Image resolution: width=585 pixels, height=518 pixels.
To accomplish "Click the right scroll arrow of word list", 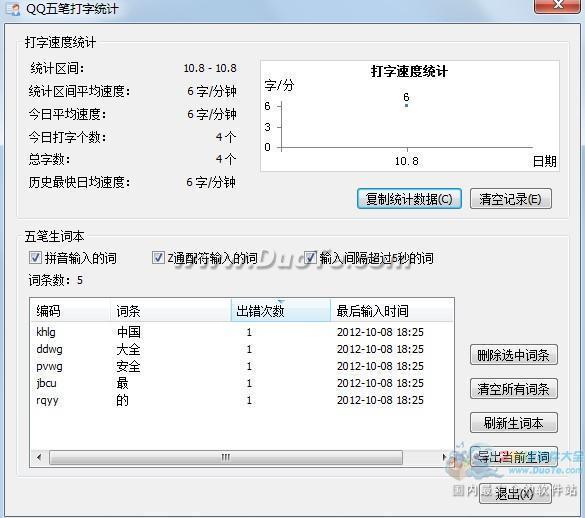I will pyautogui.click(x=444, y=457).
